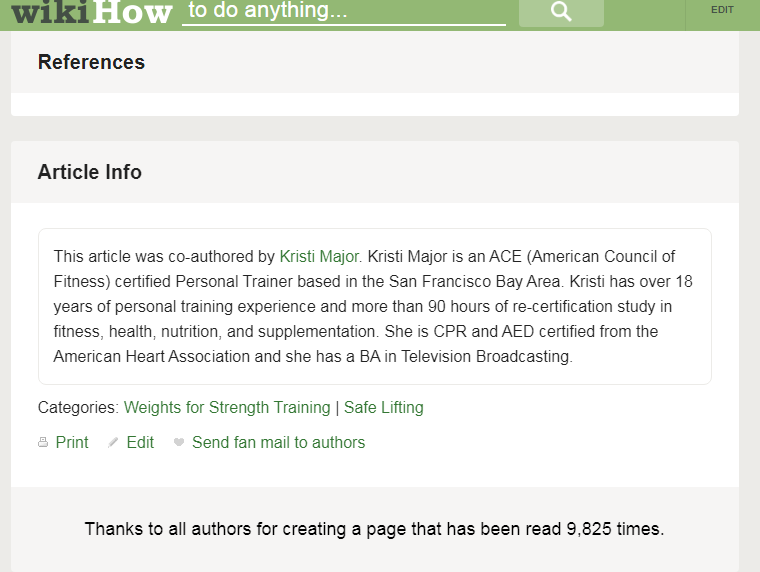Screen dimensions: 760x572
Task: Click the printer icon
Action: point(43,442)
